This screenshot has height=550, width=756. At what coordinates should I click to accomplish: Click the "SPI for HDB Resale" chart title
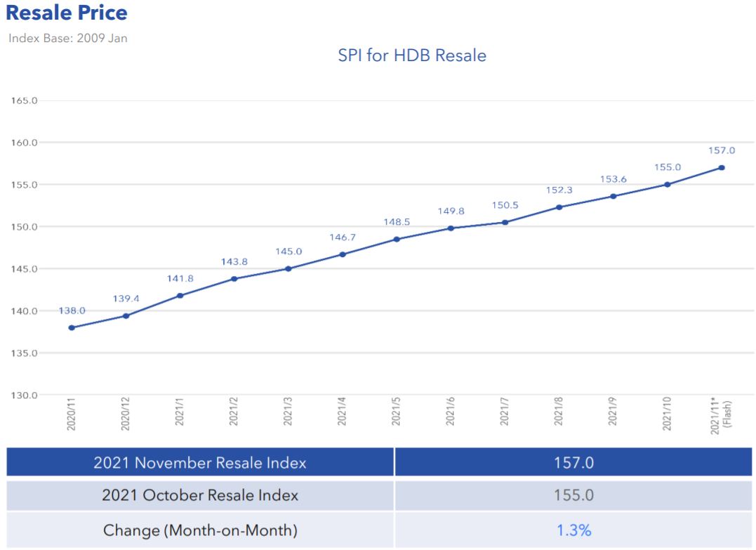tap(412, 55)
